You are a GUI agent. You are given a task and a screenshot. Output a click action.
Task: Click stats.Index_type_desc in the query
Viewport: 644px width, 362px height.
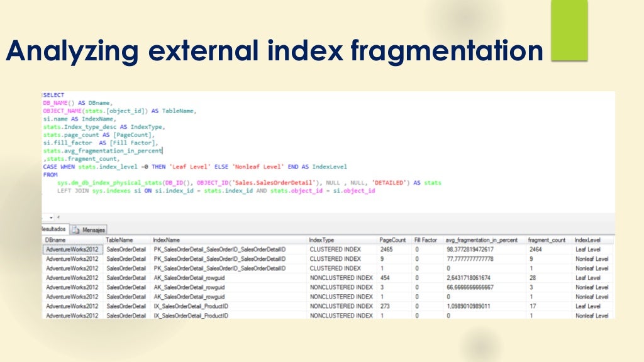(80, 127)
